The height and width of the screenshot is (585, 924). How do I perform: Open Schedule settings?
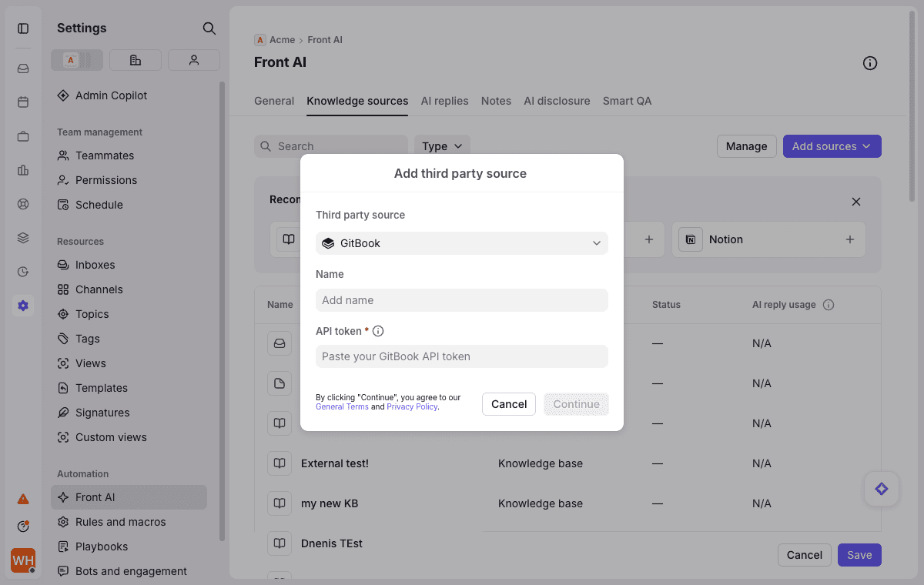pos(129,205)
